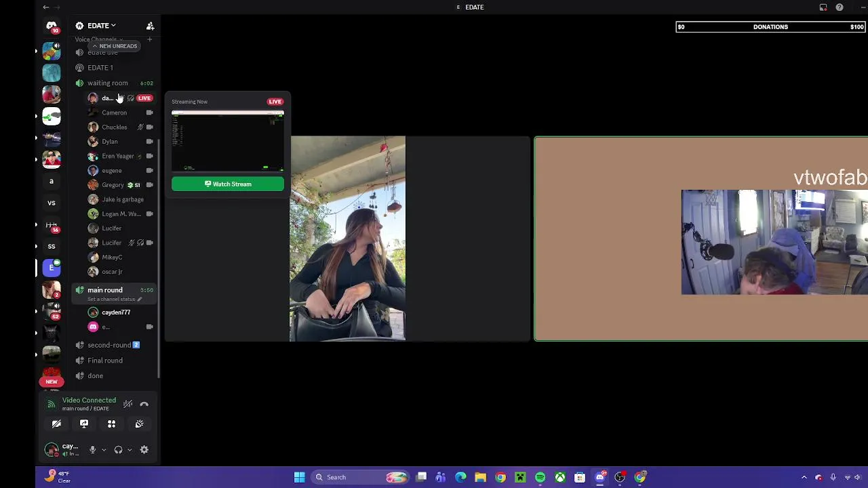
Task: Share your screen button
Action: click(x=84, y=424)
